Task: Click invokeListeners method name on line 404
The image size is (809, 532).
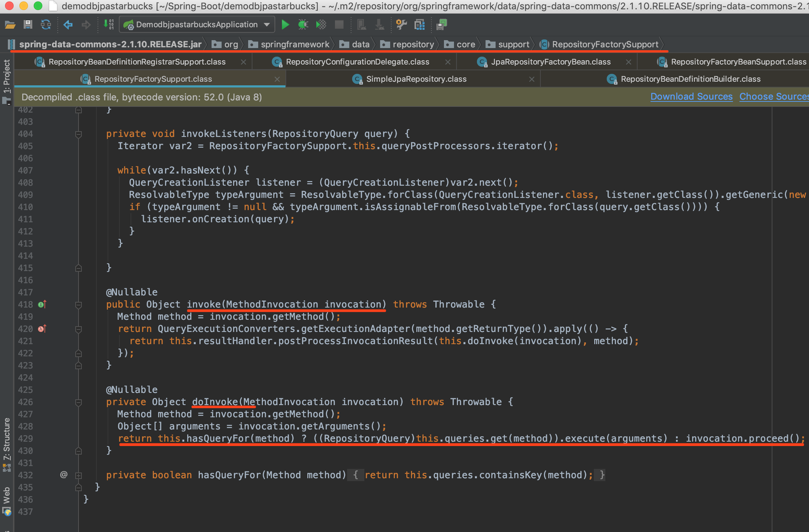Action: pos(224,134)
